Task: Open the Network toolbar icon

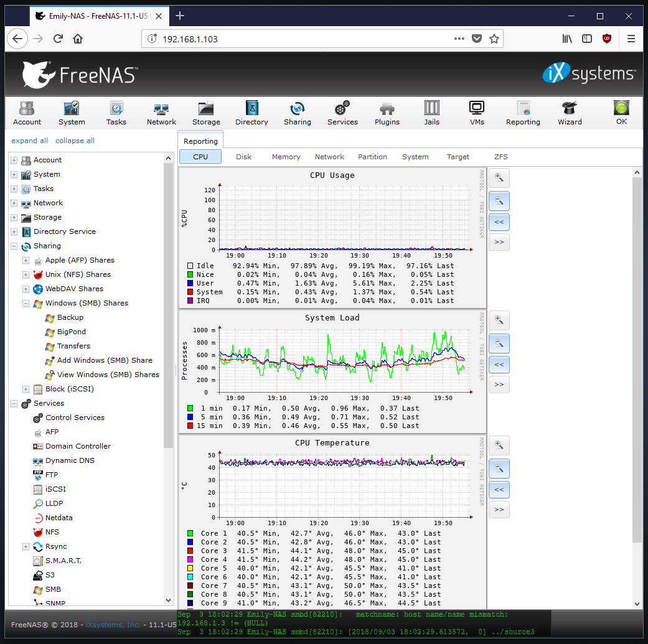Action: click(161, 113)
